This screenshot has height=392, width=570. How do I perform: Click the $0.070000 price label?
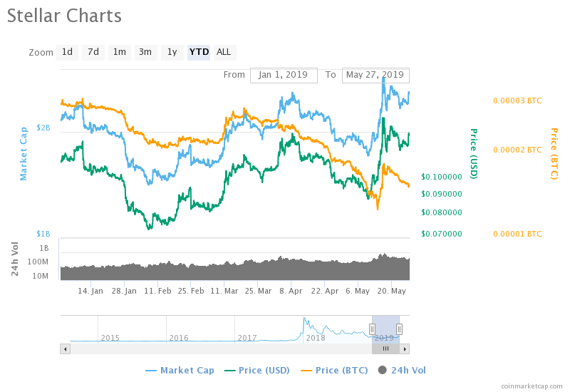pos(442,234)
